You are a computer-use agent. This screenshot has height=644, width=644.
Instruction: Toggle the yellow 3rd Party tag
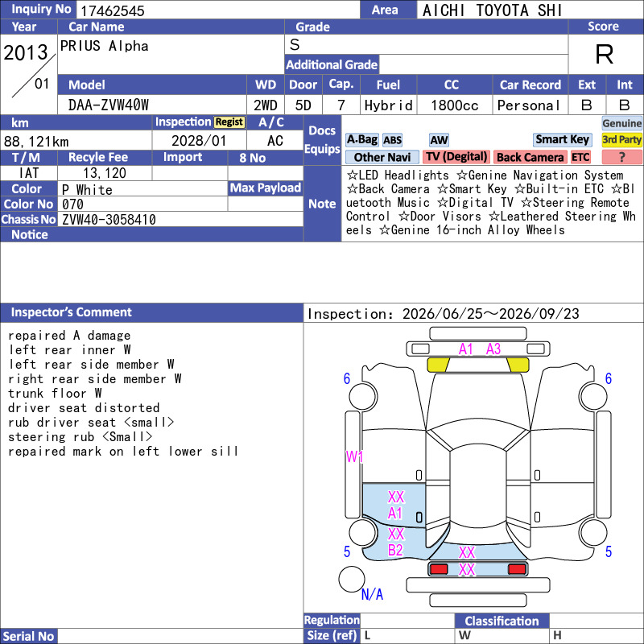tap(621, 139)
